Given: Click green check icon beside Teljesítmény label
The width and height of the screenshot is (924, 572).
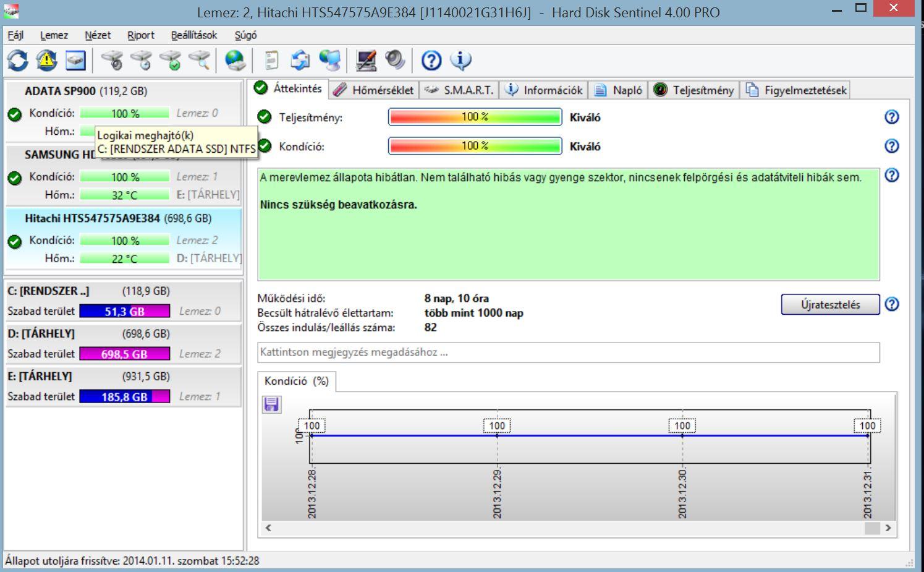Looking at the screenshot, I should [265, 117].
